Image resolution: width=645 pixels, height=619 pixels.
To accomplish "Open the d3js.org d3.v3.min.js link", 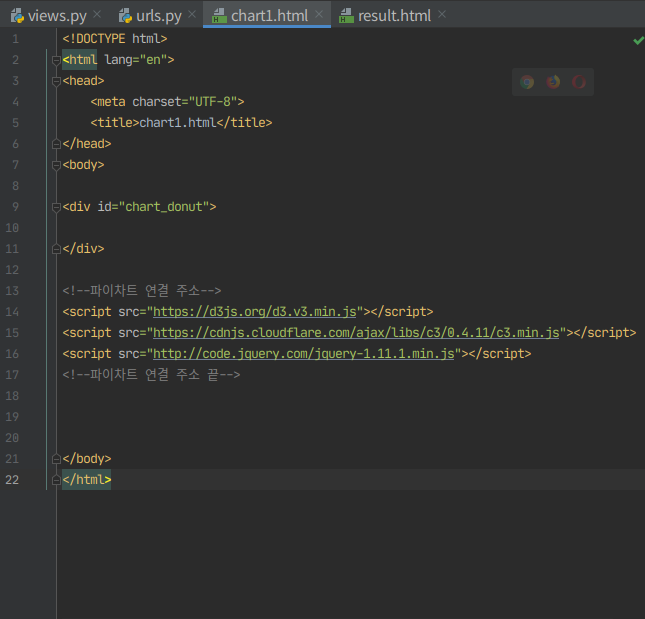I will coord(255,312).
